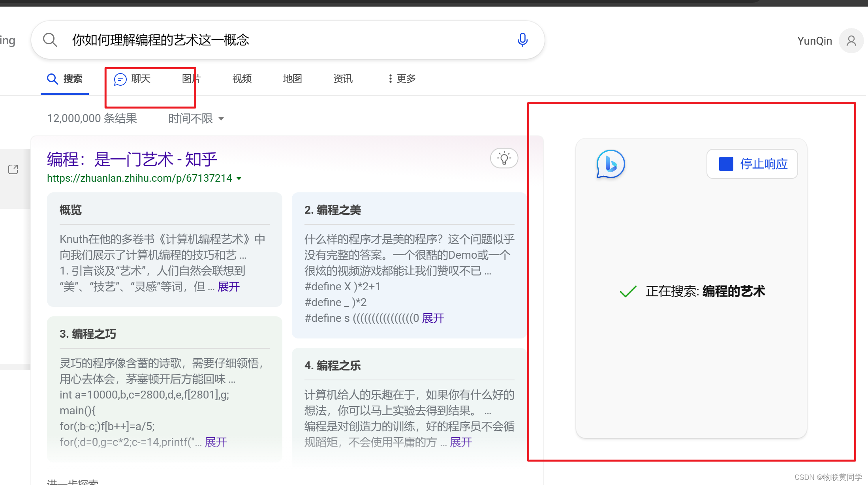The height and width of the screenshot is (485, 868).
Task: Expand the 编程之乐 section with 展开
Action: [x=461, y=442]
